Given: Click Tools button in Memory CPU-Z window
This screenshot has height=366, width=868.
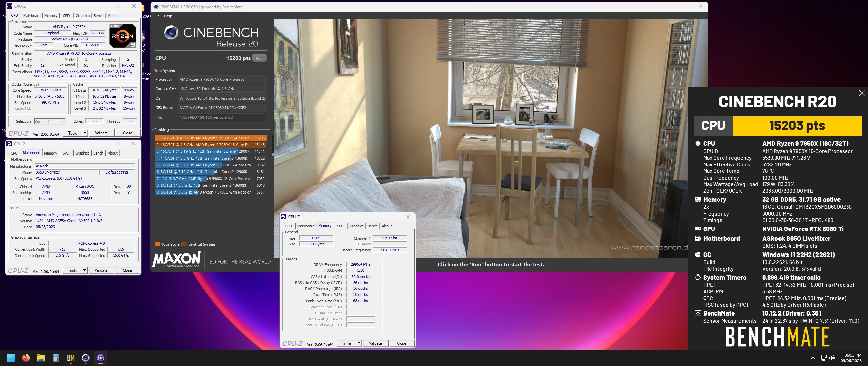Looking at the screenshot, I should coord(347,343).
